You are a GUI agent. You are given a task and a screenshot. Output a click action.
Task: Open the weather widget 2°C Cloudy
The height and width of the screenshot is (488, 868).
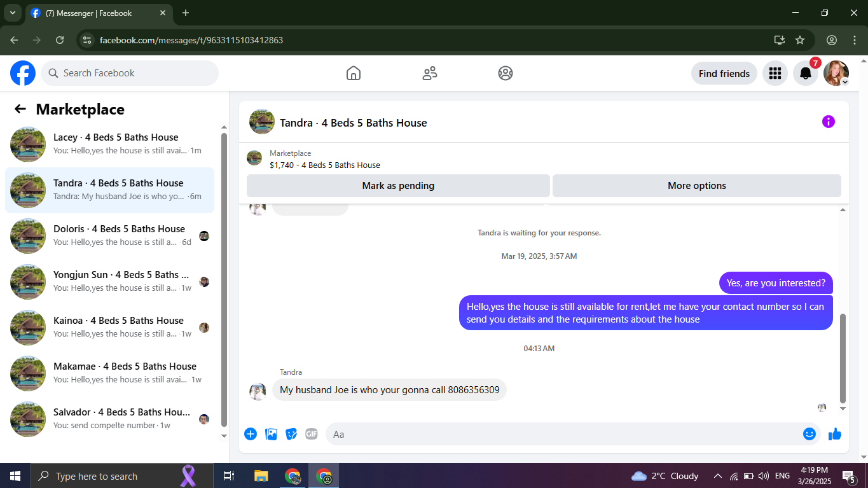(665, 476)
